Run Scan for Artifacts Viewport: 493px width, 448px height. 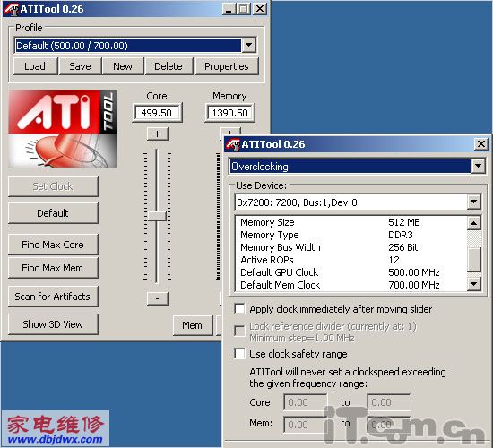coord(53,297)
